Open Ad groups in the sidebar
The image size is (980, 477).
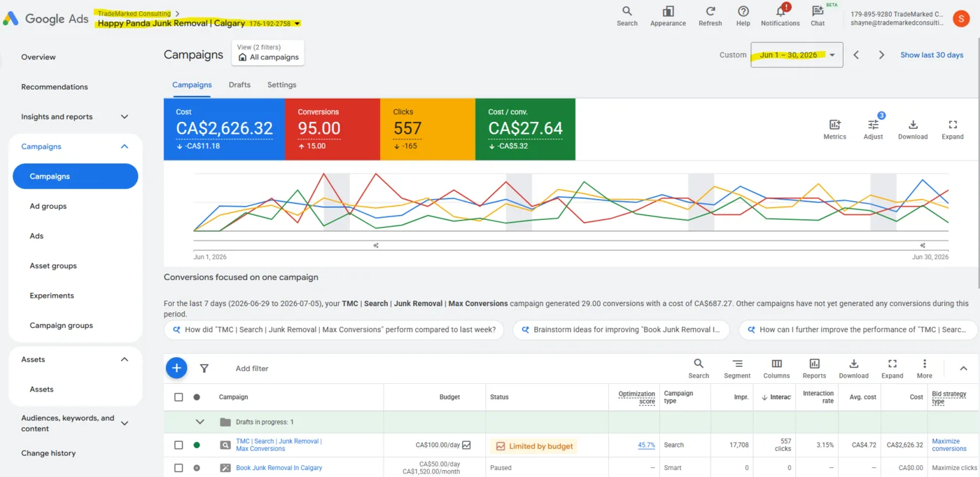(48, 206)
